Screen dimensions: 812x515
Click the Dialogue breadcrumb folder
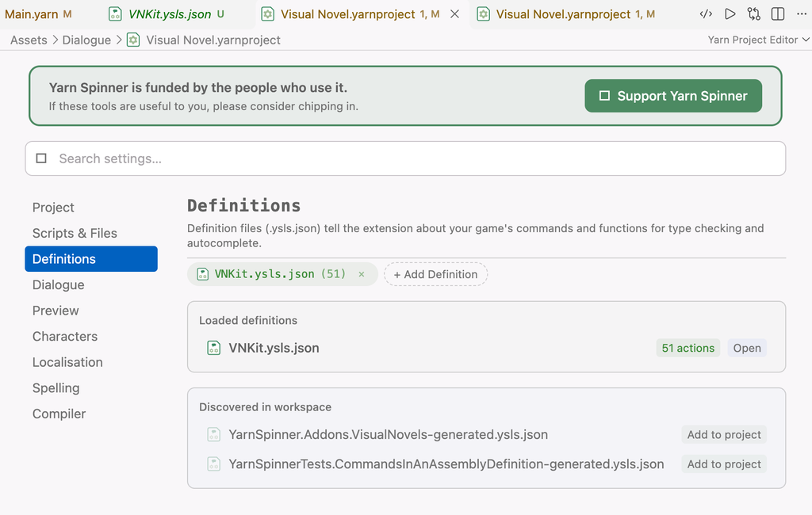click(x=86, y=40)
